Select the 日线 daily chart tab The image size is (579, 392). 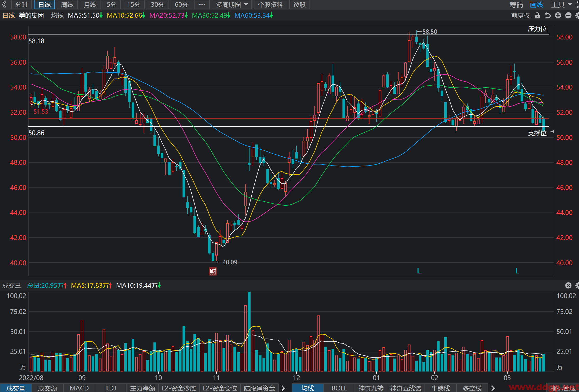coord(44,4)
